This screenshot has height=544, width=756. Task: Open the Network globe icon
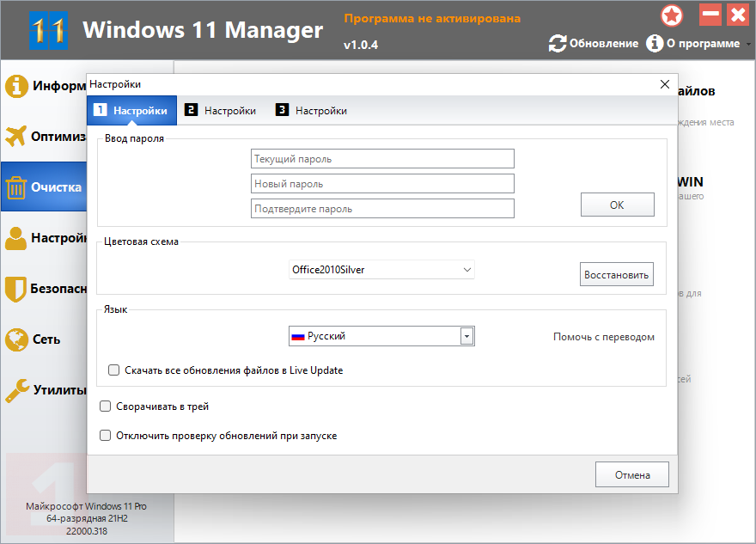click(16, 339)
